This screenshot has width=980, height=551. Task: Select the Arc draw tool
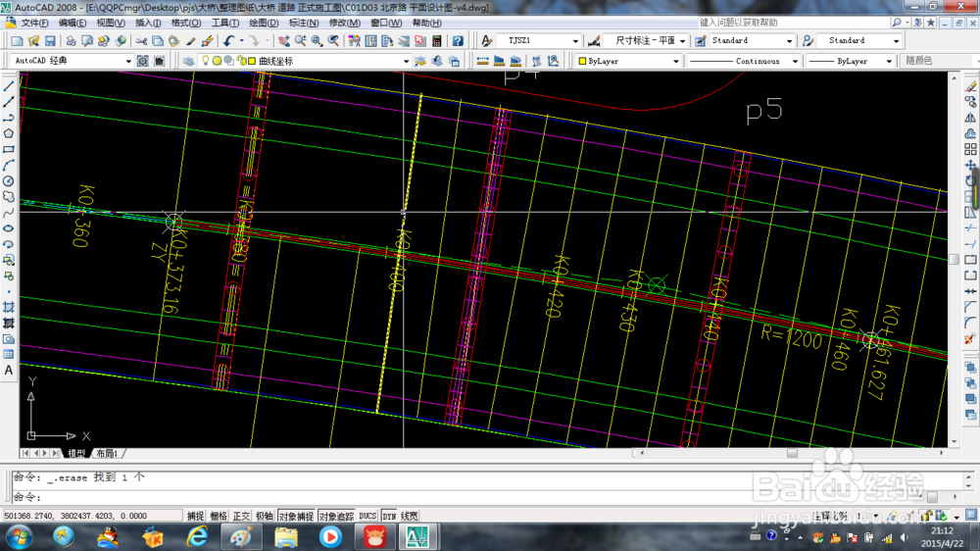[x=9, y=165]
